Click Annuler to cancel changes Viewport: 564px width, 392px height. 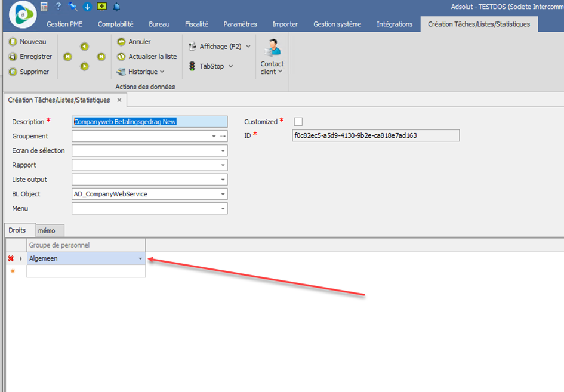click(x=134, y=42)
